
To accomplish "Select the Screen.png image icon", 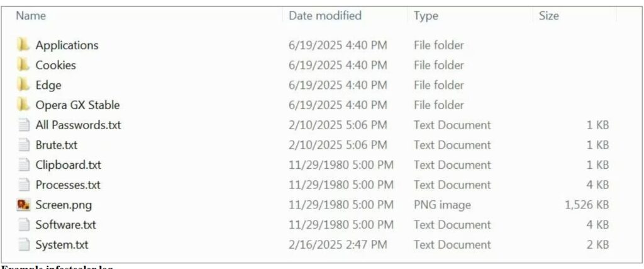I will 24,204.
